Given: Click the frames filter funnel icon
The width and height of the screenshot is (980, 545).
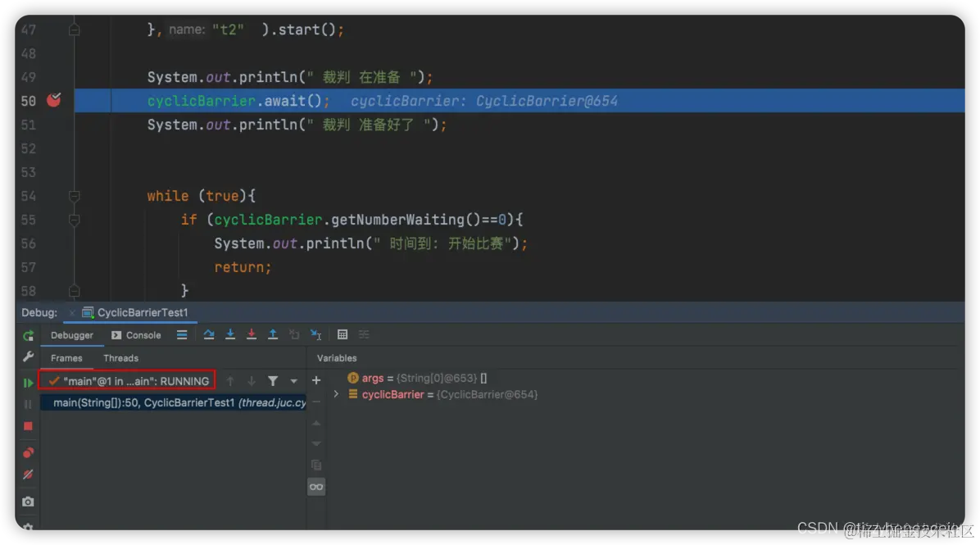Looking at the screenshot, I should 273,380.
